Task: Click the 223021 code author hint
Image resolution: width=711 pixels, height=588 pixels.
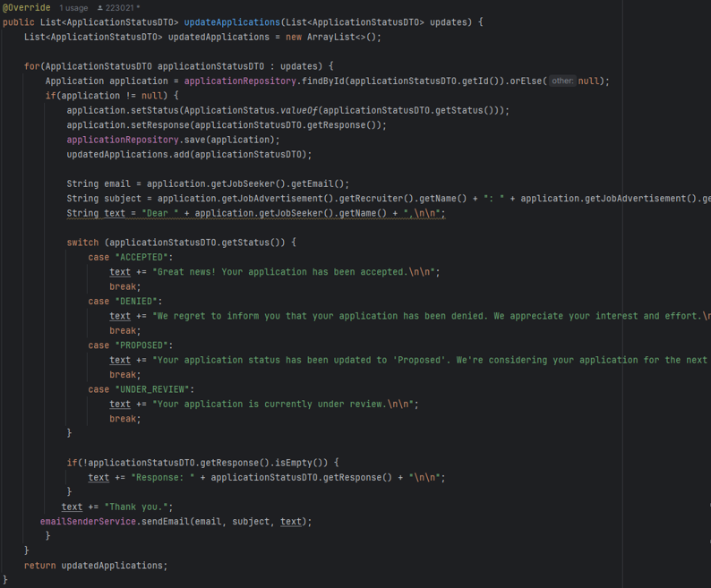Action: click(121, 8)
